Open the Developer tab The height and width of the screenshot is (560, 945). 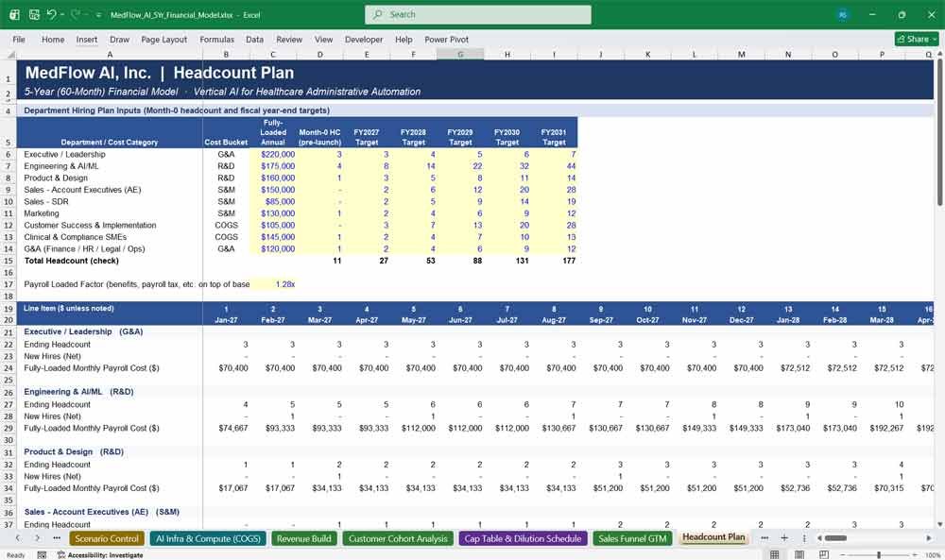[x=364, y=39]
